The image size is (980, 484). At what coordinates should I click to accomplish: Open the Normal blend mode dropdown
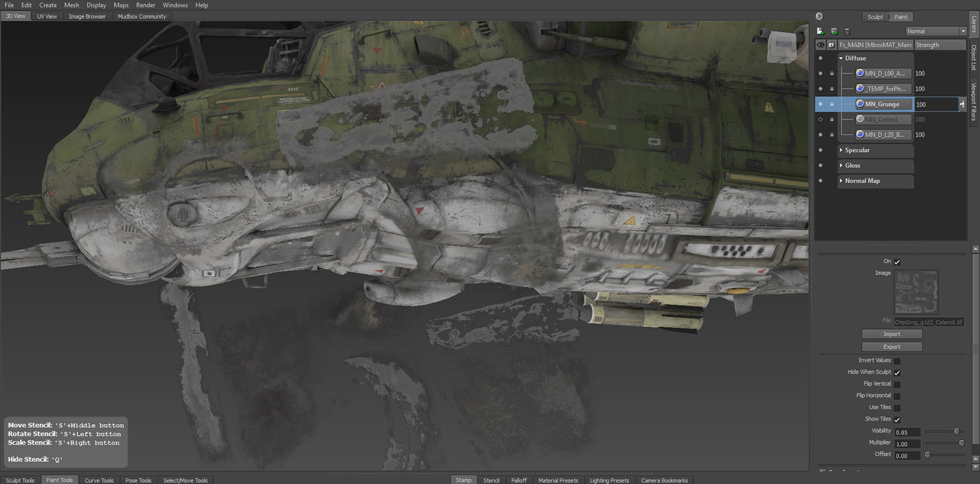point(936,31)
